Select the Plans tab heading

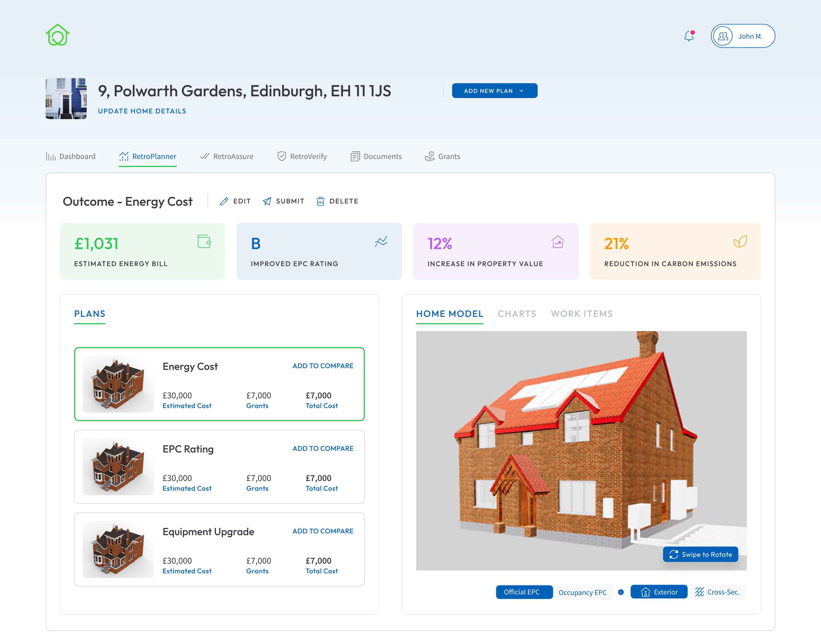coord(90,314)
